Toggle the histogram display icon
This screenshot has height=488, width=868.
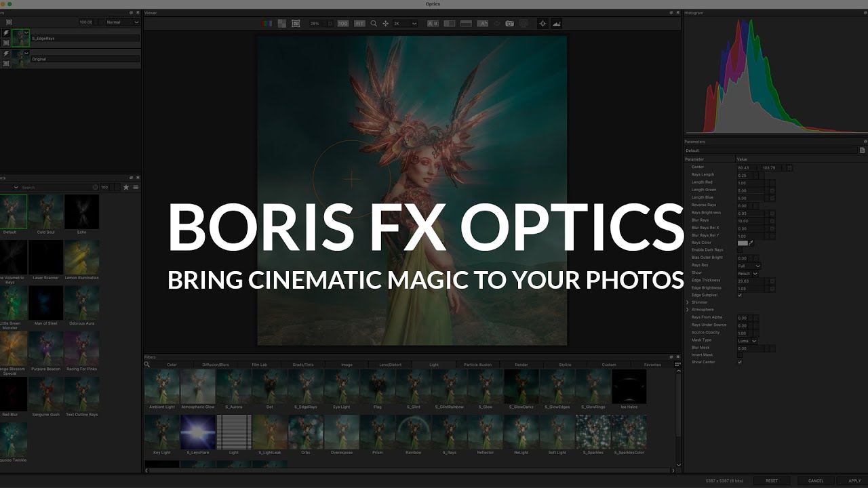(x=557, y=24)
